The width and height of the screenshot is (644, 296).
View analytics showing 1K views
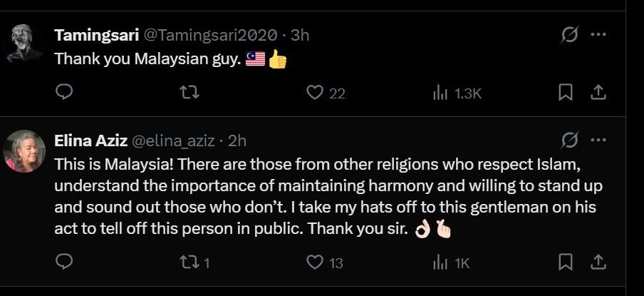[452, 263]
